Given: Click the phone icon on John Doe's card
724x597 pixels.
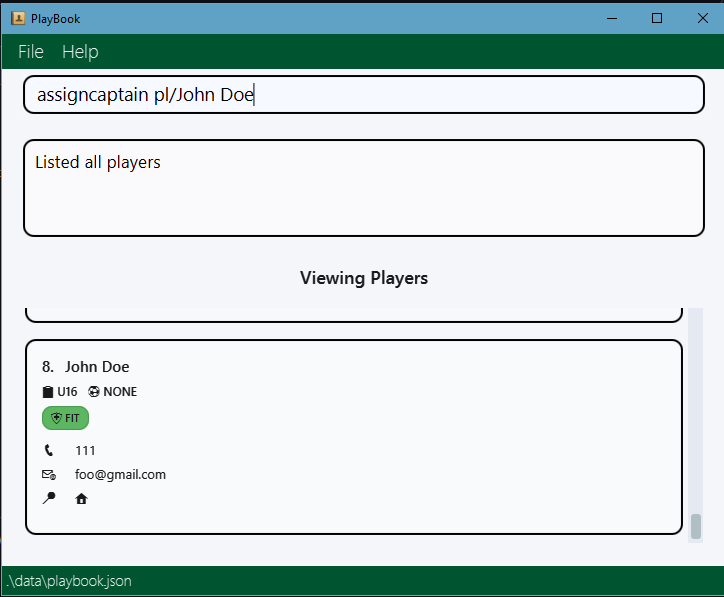Looking at the screenshot, I should tap(49, 450).
